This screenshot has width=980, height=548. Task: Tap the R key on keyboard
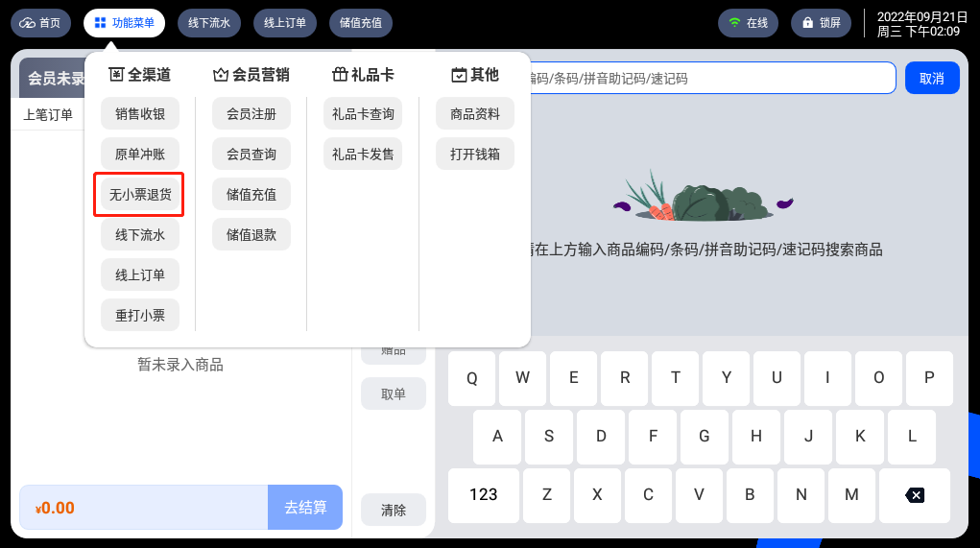tap(624, 378)
